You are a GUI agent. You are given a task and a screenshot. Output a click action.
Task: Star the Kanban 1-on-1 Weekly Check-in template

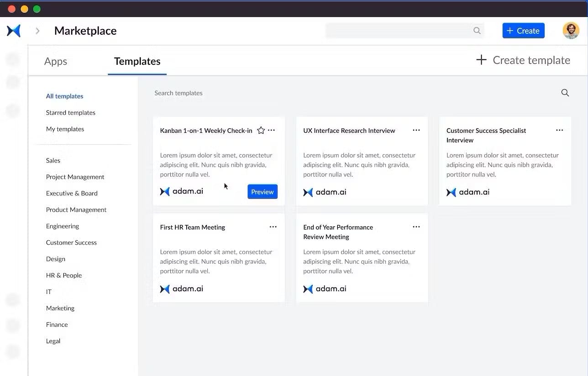261,131
